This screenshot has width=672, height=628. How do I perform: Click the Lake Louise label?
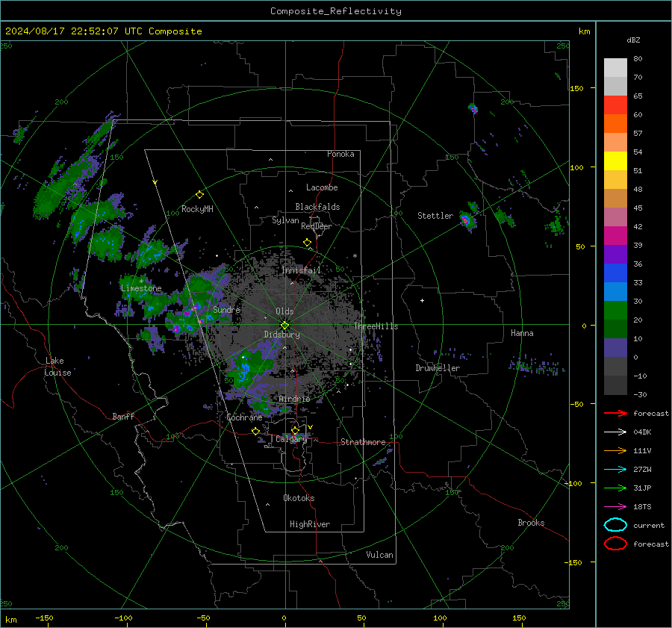(57, 367)
